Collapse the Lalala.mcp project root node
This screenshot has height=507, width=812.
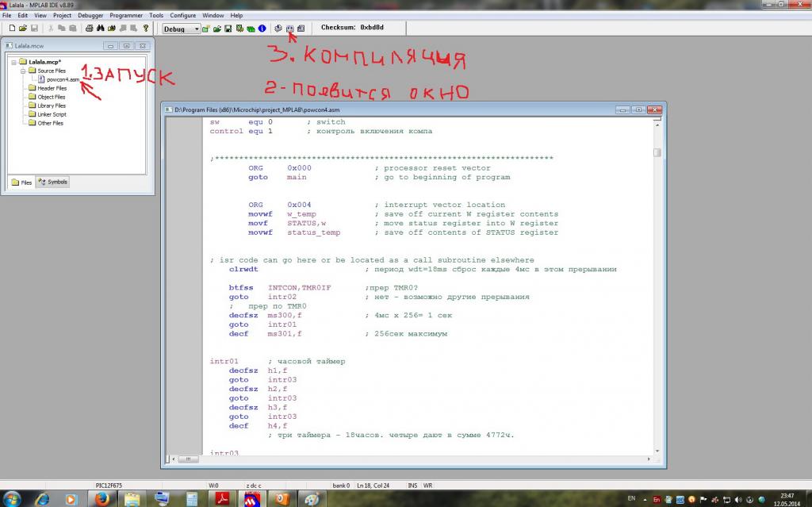click(14, 62)
